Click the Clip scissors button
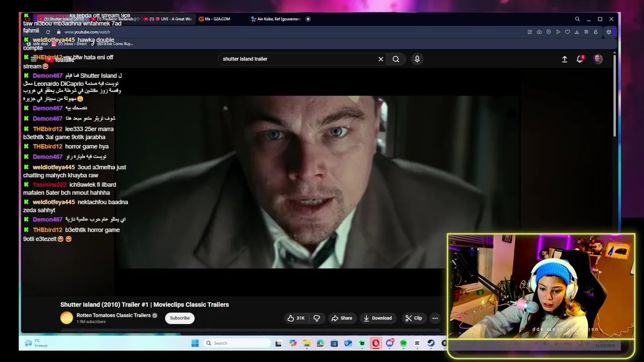 (414, 318)
